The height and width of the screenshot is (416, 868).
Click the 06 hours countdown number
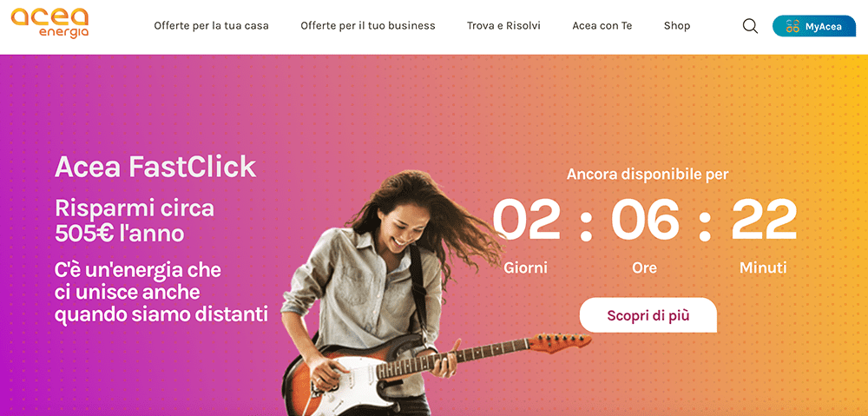[x=645, y=220]
